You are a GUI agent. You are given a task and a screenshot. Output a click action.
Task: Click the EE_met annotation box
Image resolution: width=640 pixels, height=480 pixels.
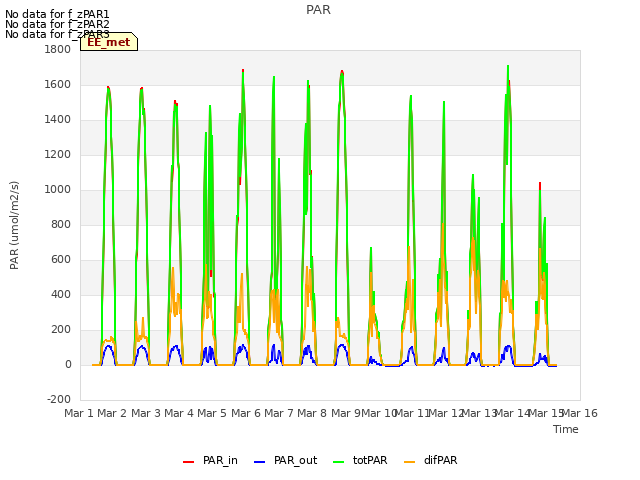pos(109,42)
